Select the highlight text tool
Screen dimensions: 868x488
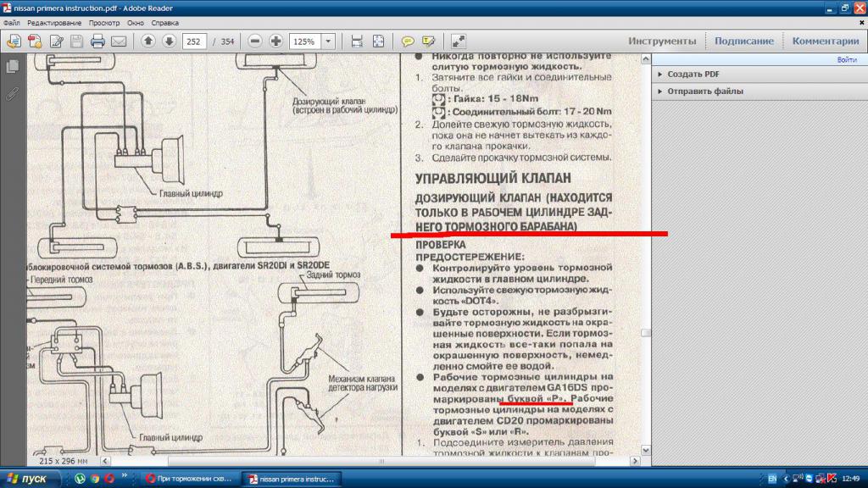point(428,42)
